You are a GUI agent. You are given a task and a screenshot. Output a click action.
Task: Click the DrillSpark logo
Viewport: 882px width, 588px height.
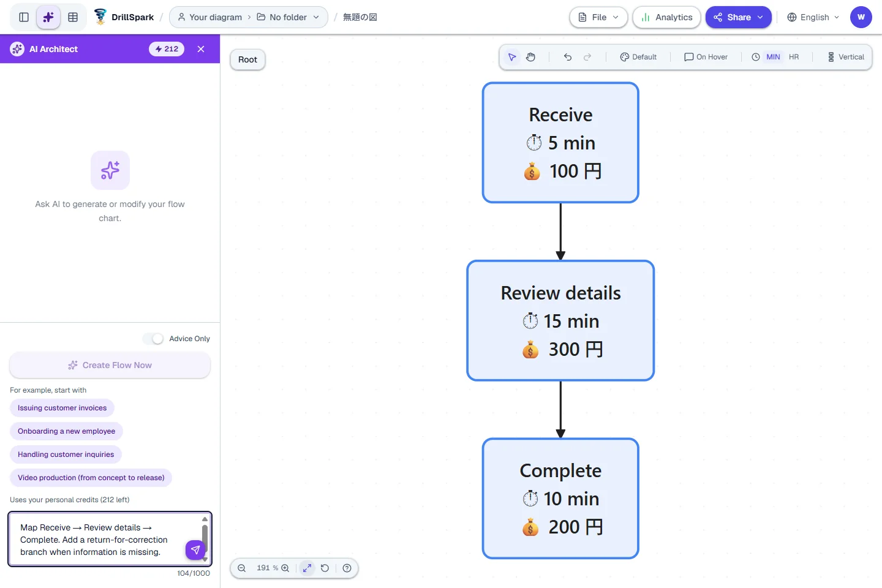tap(124, 17)
